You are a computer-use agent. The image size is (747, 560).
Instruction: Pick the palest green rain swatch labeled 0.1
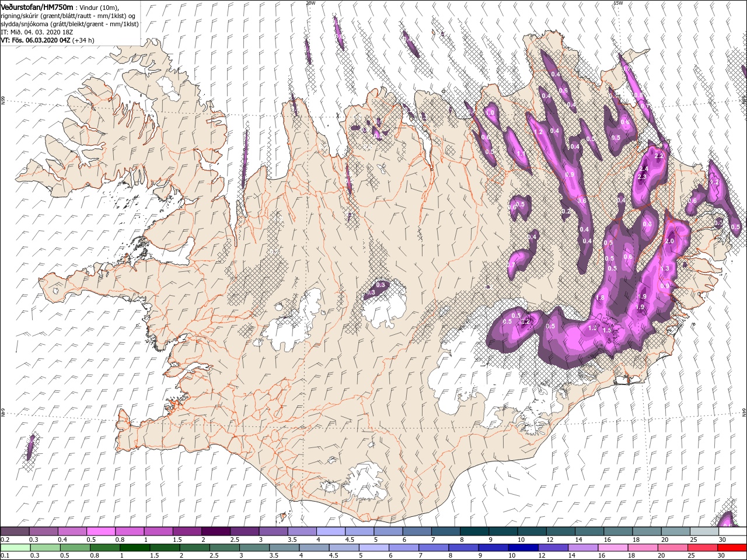point(15,548)
